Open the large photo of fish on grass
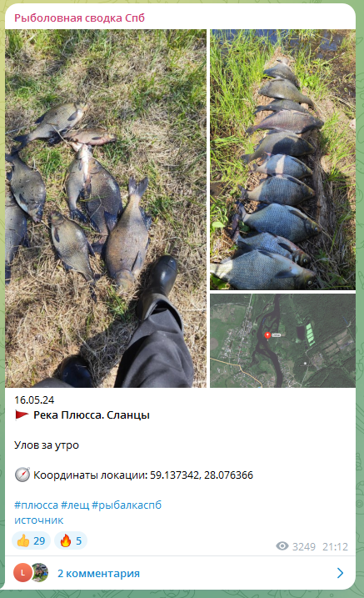This screenshot has width=364, height=598. click(106, 209)
